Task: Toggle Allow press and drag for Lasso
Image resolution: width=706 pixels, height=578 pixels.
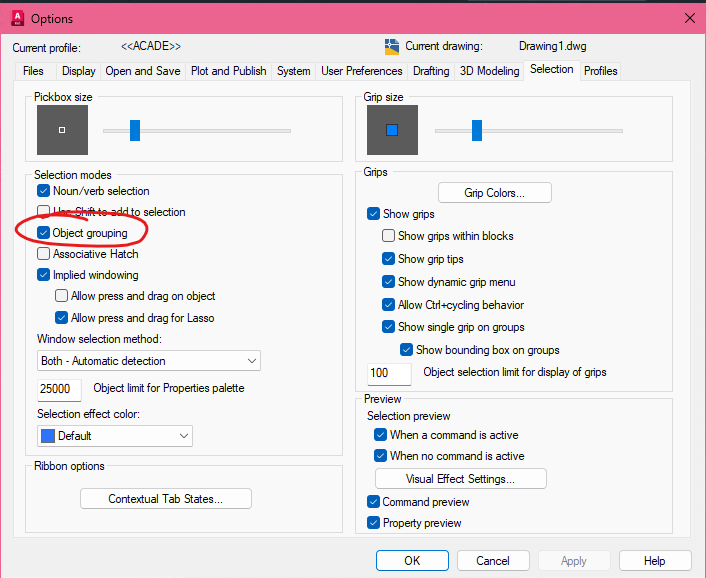Action: [61, 318]
